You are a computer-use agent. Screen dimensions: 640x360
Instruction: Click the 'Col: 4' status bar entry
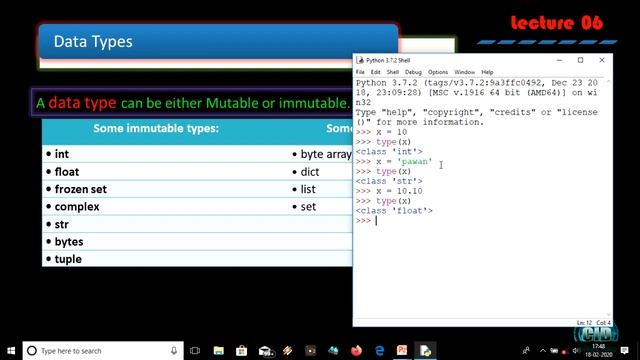(x=602, y=322)
